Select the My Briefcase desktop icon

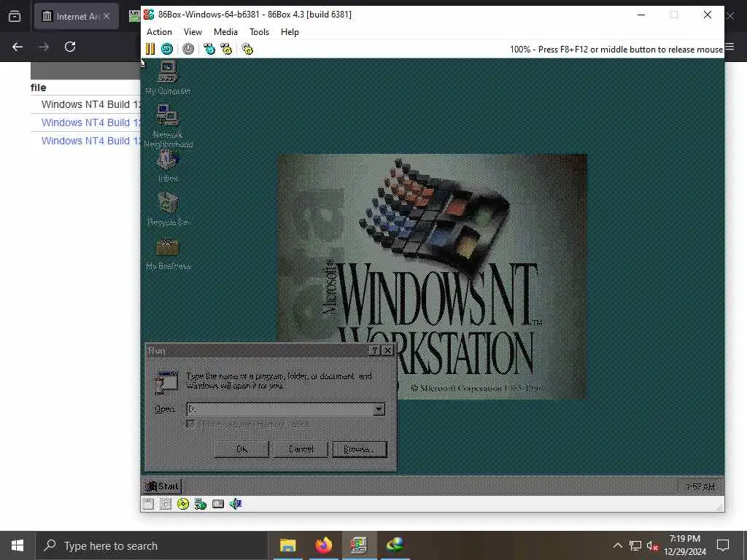pos(168,253)
